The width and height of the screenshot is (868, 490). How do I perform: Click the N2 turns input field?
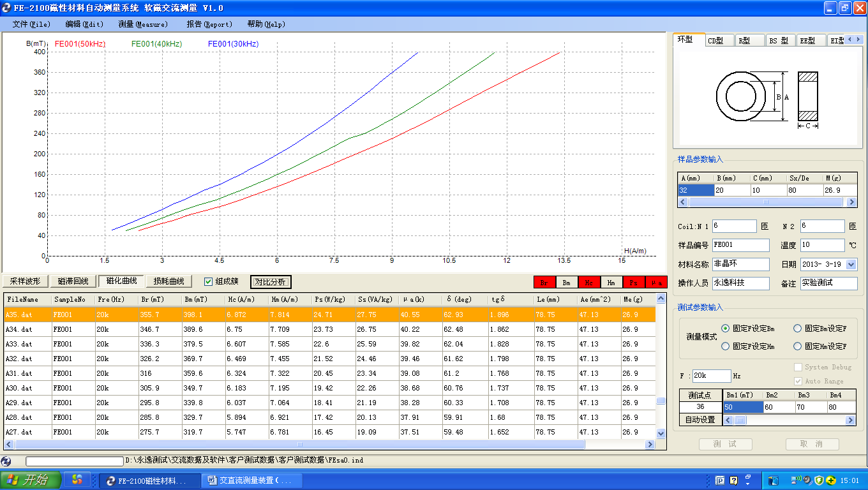[822, 226]
